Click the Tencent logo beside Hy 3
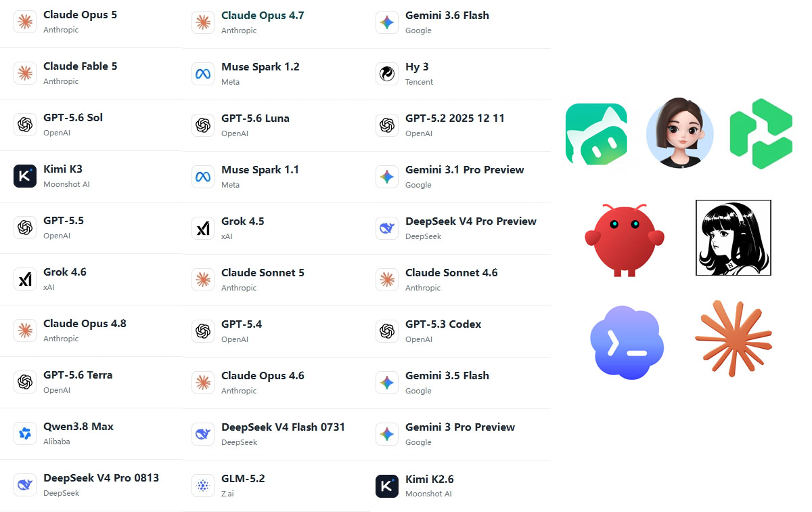Viewport: 812px width, 512px height. 387,73
